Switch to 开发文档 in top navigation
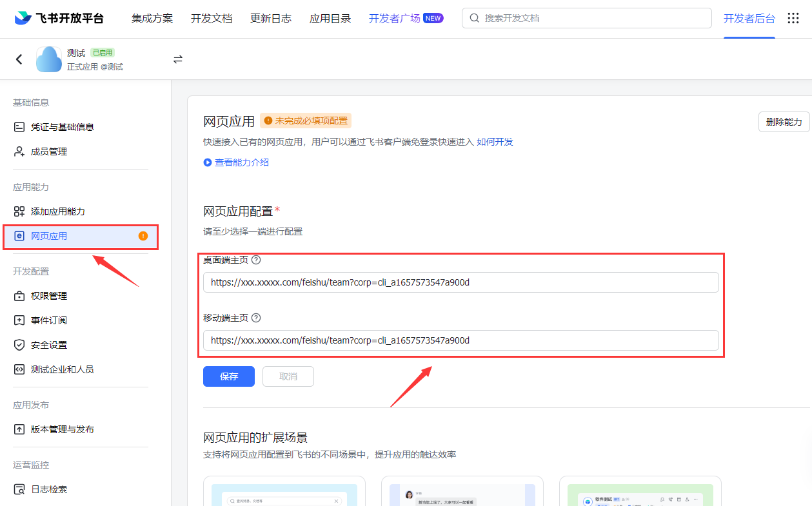This screenshot has height=506, width=812. click(212, 18)
